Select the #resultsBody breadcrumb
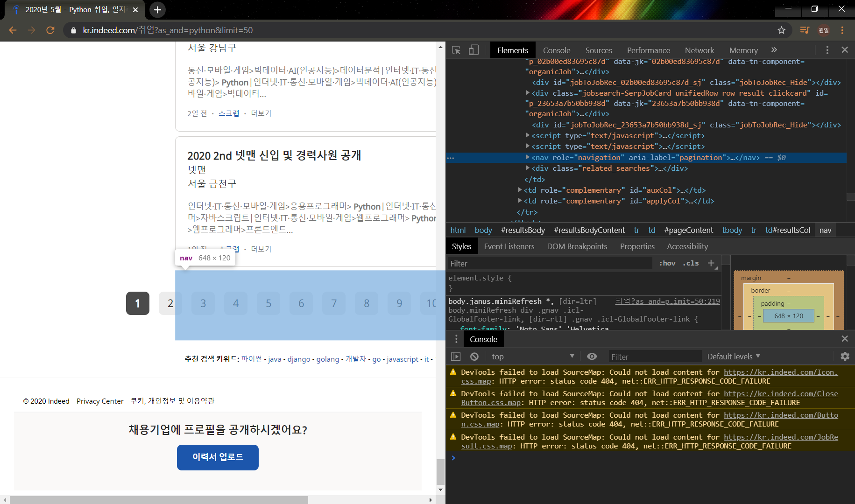The image size is (855, 504). tap(523, 230)
